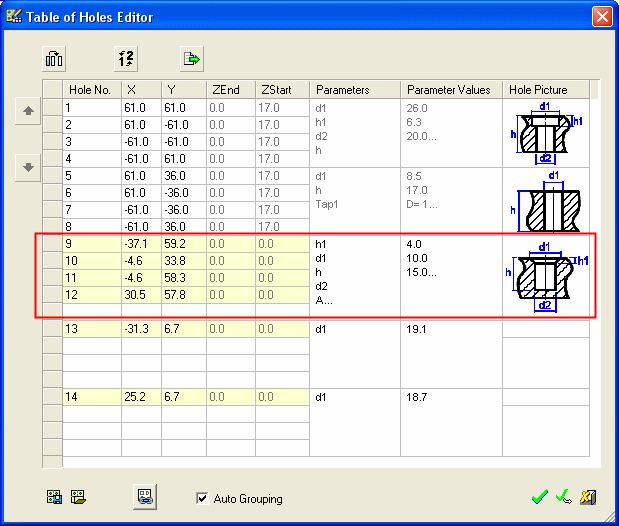
Task: Move selected row down with arrow button
Action: coord(29,168)
